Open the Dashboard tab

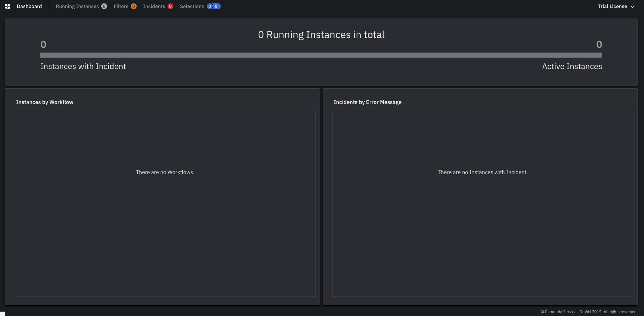click(x=29, y=6)
